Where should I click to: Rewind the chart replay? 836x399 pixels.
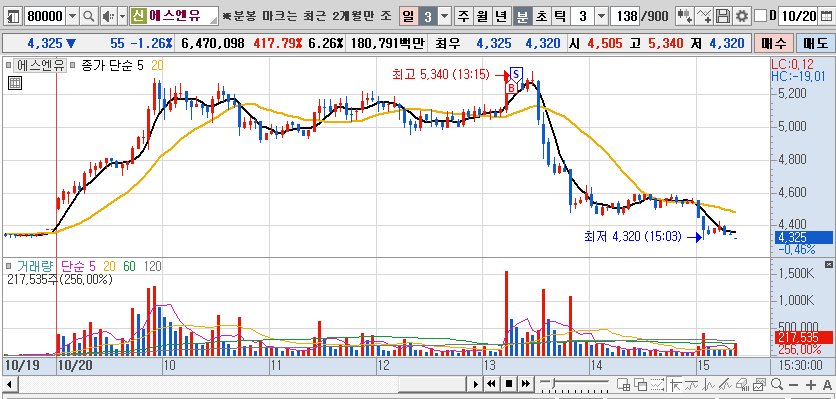tap(492, 384)
